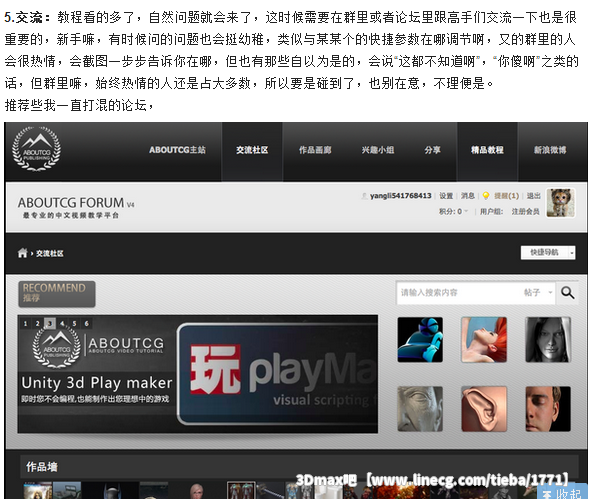The width and height of the screenshot is (608, 499).
Task: Go to the 兴趣小组 section
Action: [378, 150]
